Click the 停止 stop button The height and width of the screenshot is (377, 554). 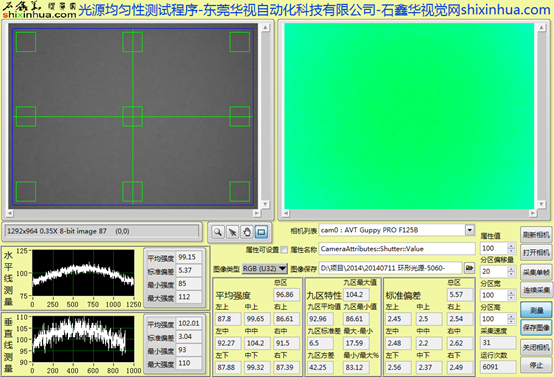[536, 365]
